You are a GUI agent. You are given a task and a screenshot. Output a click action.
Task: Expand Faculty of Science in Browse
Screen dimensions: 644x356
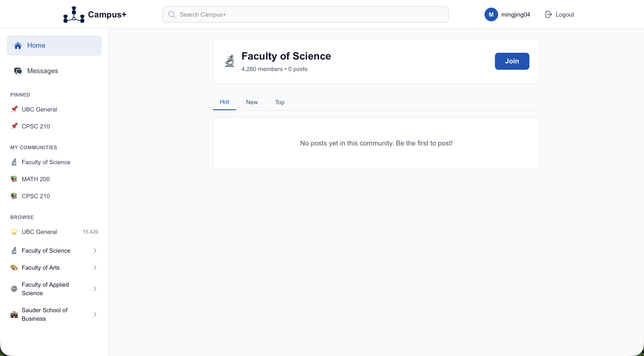pos(95,251)
